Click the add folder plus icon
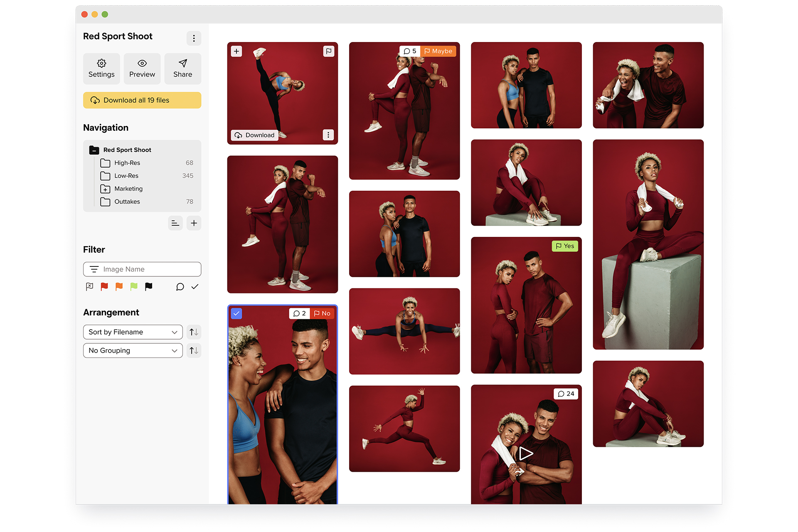This screenshot has height=532, width=798. [194, 223]
